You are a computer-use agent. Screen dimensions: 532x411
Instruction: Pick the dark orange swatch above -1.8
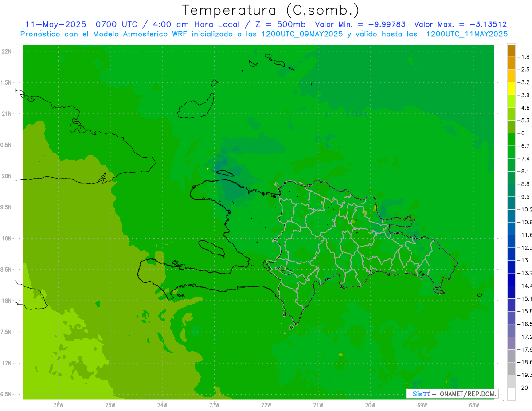tap(511, 51)
